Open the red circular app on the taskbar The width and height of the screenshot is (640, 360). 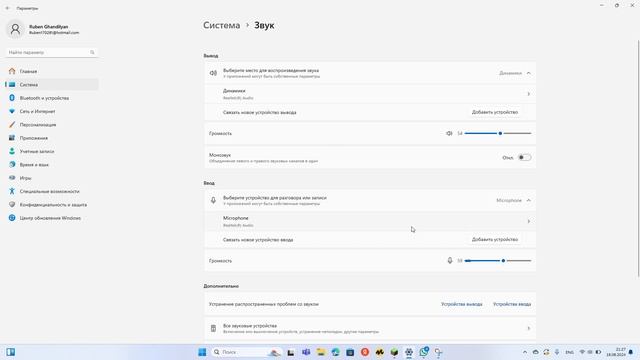[x=365, y=352]
